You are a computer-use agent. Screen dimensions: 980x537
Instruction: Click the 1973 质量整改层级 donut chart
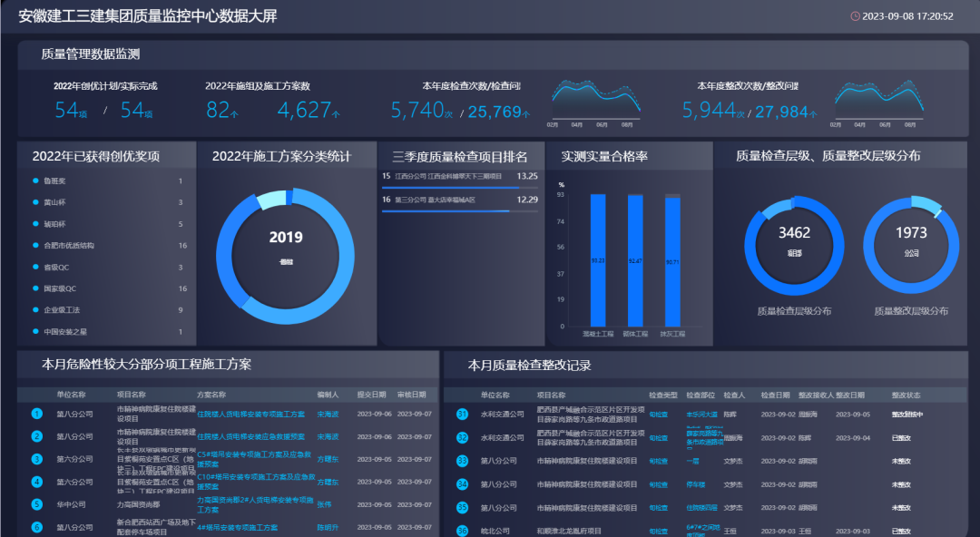(x=911, y=239)
